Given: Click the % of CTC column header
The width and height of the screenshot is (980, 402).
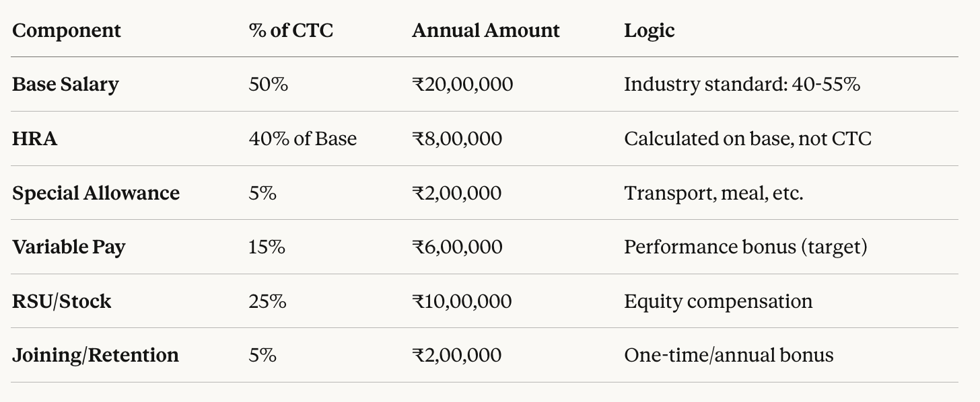Looking at the screenshot, I should pyautogui.click(x=291, y=30).
